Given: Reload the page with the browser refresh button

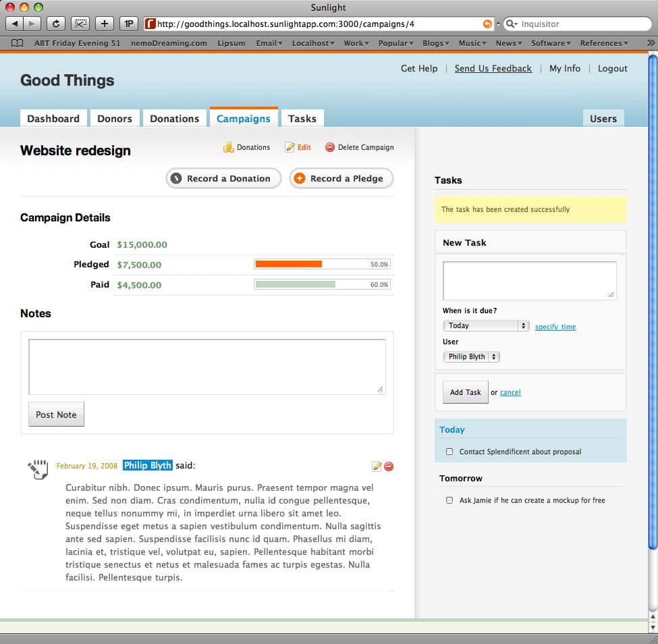Looking at the screenshot, I should pos(55,24).
